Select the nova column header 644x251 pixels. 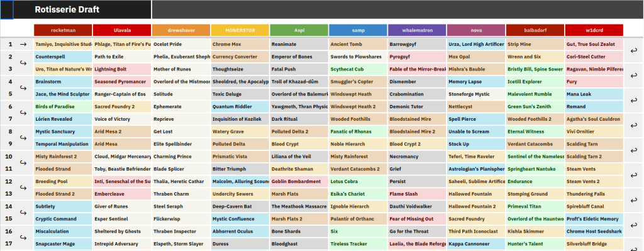(477, 30)
